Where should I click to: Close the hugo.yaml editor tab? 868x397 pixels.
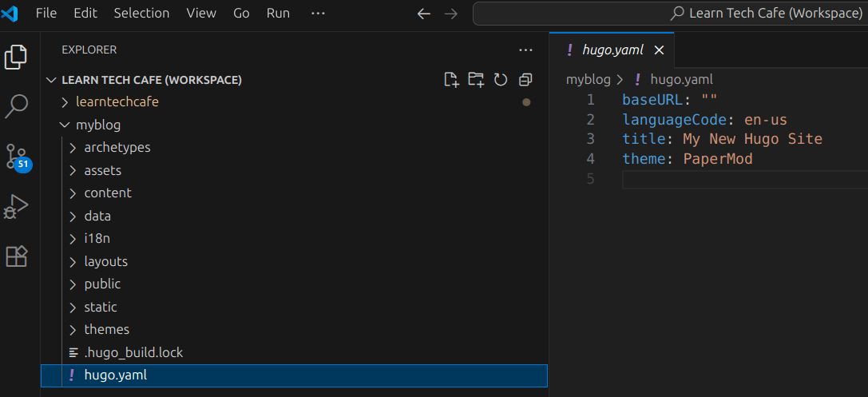[659, 50]
